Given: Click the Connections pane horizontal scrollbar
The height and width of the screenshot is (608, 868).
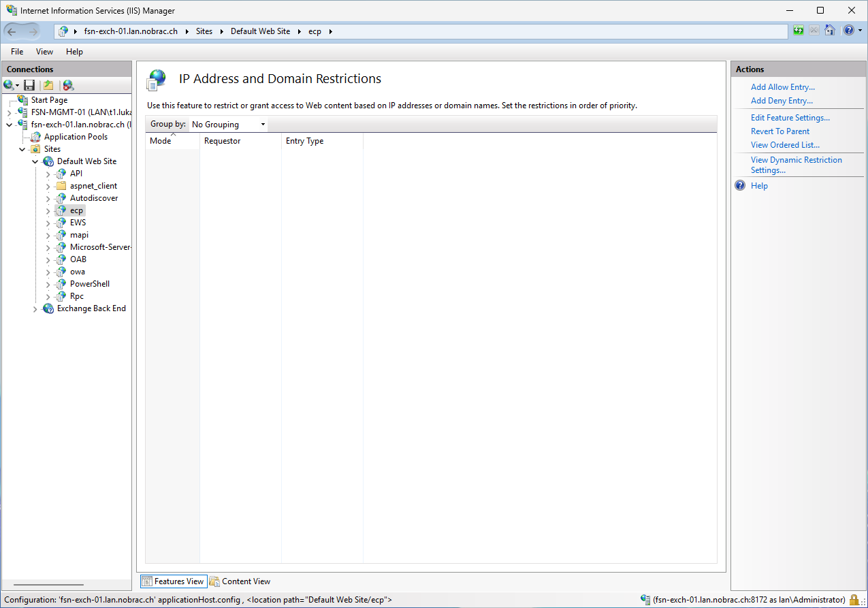Looking at the screenshot, I should [x=48, y=585].
